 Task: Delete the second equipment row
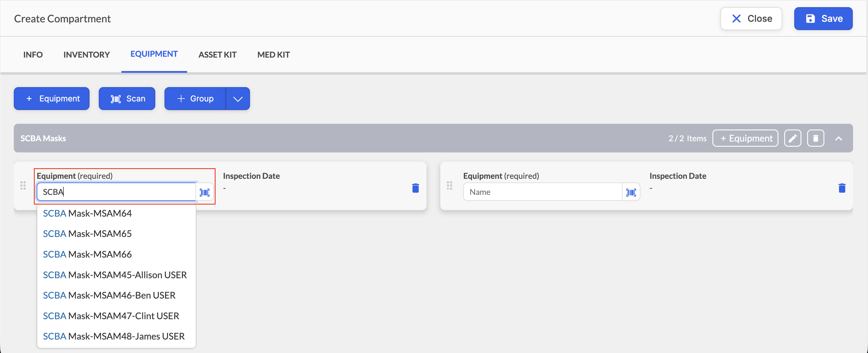[842, 188]
